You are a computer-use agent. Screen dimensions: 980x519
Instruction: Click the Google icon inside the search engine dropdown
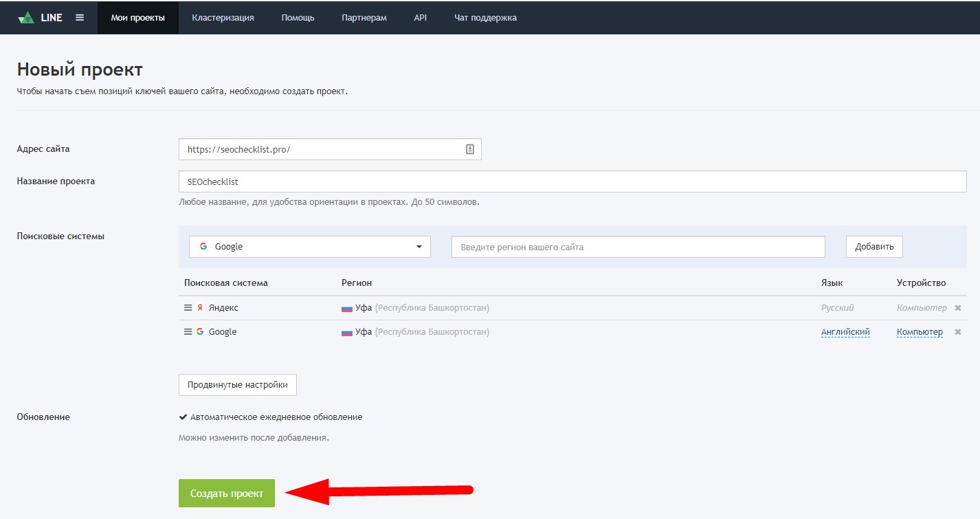203,246
